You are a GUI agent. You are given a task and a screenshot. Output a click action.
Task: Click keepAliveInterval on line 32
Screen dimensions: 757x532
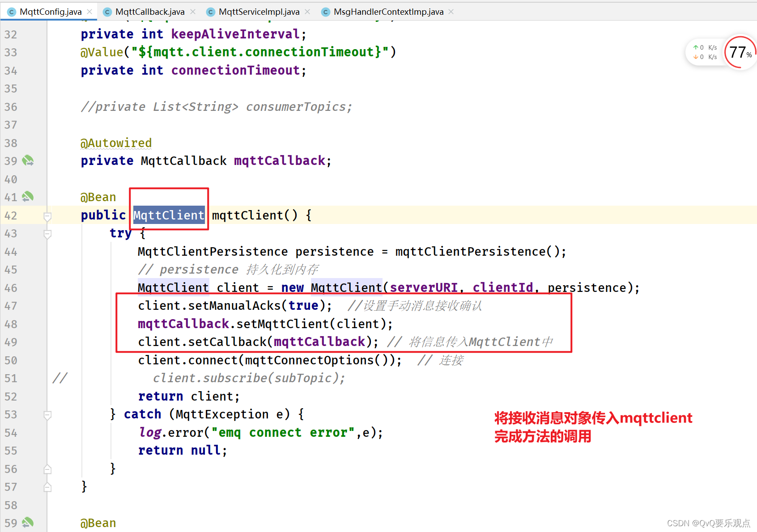coord(235,34)
